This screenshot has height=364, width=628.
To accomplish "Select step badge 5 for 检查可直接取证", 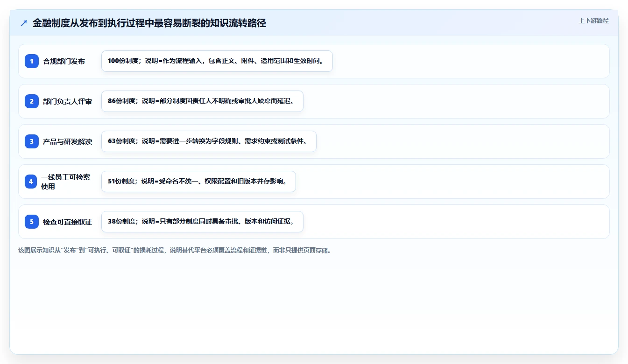I will 32,222.
